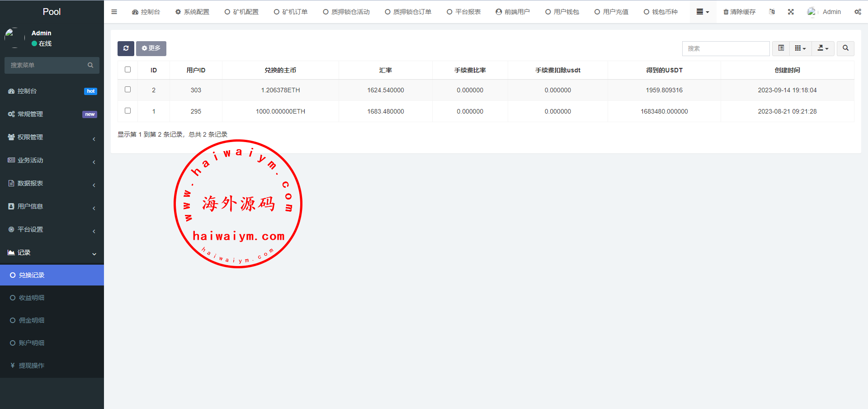
Task: Toggle card view icon in table toolbar
Action: click(x=781, y=48)
